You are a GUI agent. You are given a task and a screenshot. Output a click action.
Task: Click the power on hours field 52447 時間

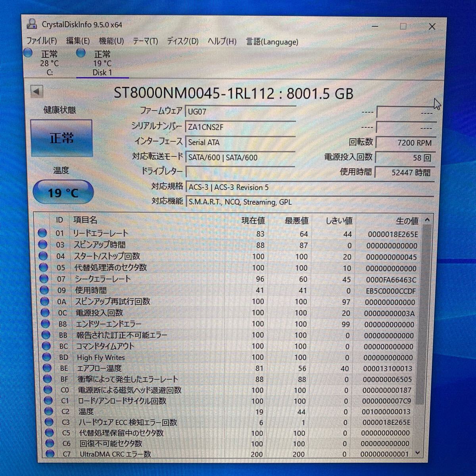click(405, 173)
